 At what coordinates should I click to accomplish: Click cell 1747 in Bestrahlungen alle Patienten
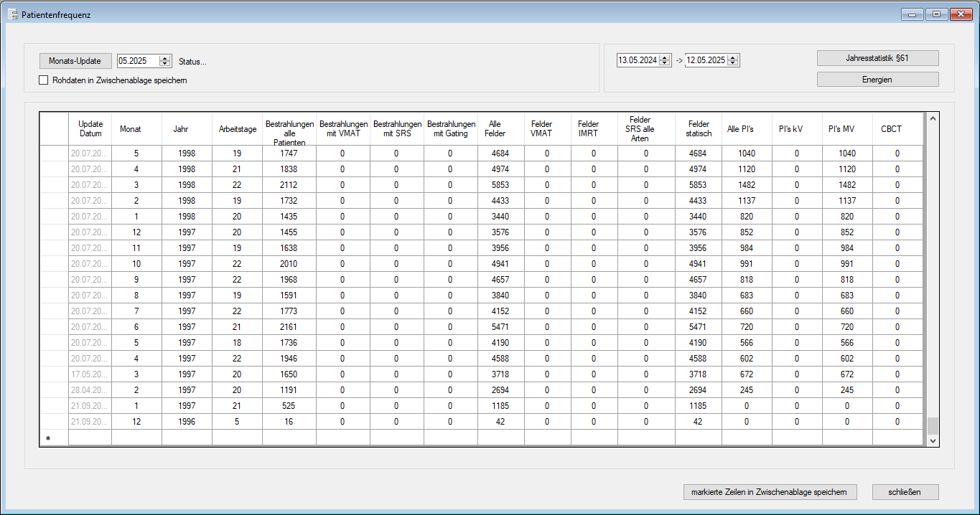click(289, 153)
